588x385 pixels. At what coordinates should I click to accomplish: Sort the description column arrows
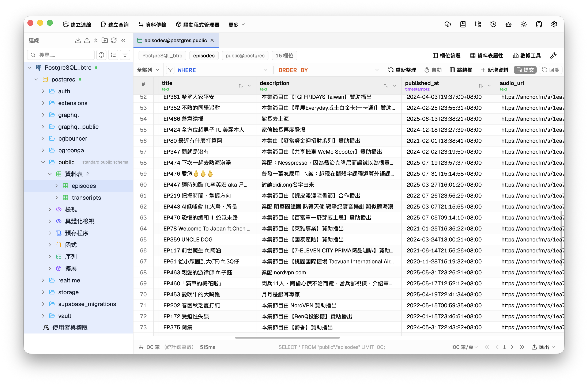[386, 86]
